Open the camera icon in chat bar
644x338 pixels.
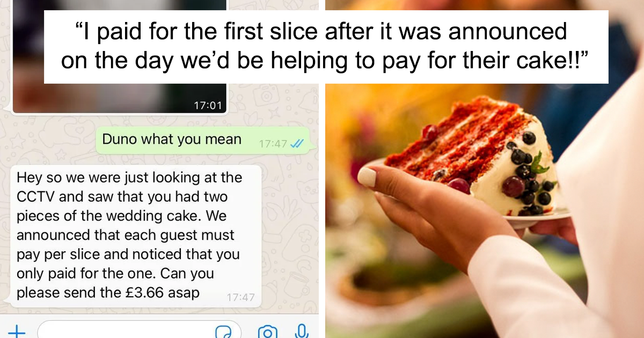click(x=268, y=332)
